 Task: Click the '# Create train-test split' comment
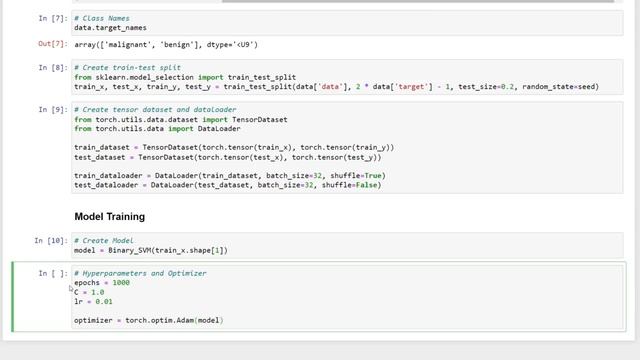click(127, 67)
